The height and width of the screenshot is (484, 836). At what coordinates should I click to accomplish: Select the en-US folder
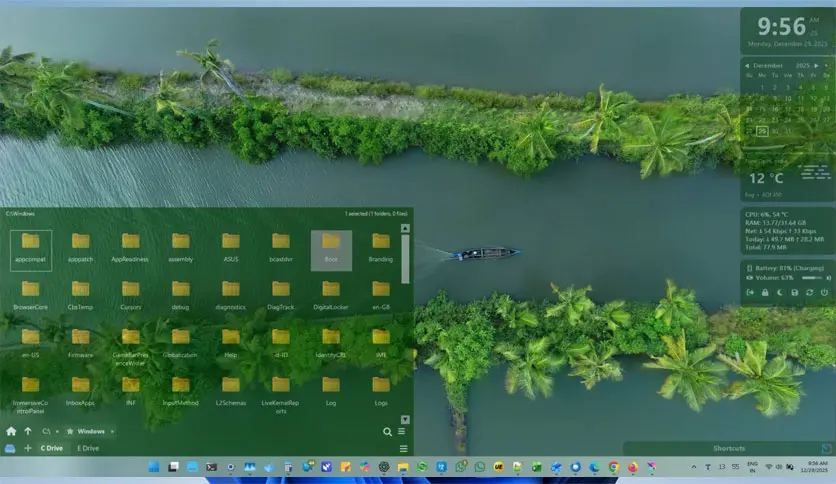[30, 344]
